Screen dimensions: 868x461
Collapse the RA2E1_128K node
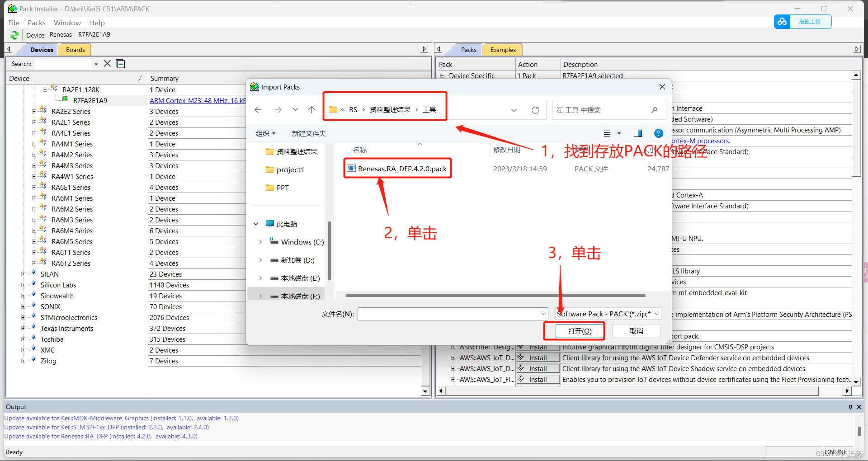click(45, 90)
